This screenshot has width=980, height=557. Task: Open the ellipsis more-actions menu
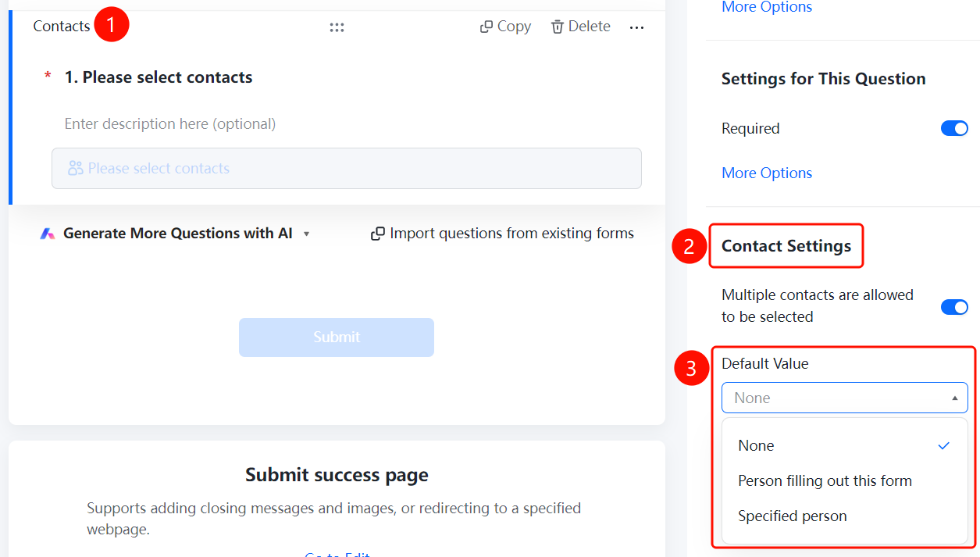637,27
